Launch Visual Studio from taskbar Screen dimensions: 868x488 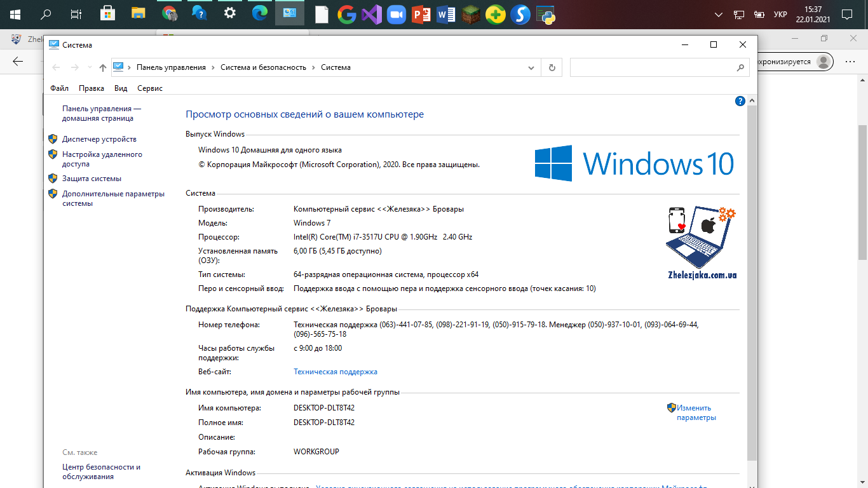[x=371, y=13]
